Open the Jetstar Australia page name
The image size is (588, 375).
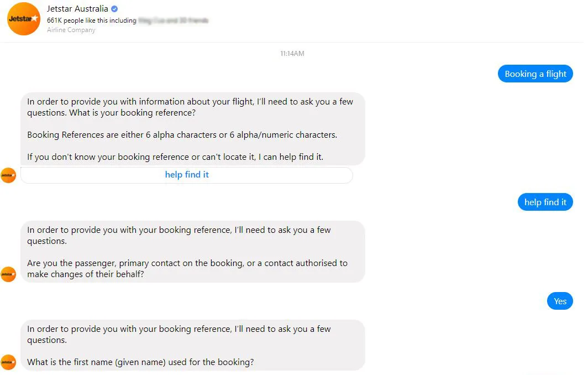tap(77, 9)
